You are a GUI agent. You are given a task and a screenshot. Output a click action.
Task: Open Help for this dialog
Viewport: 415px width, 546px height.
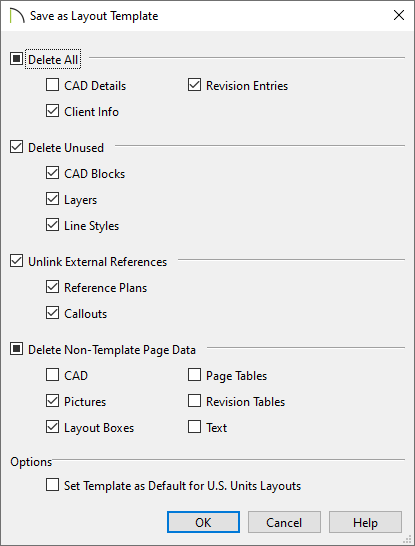pyautogui.click(x=365, y=522)
